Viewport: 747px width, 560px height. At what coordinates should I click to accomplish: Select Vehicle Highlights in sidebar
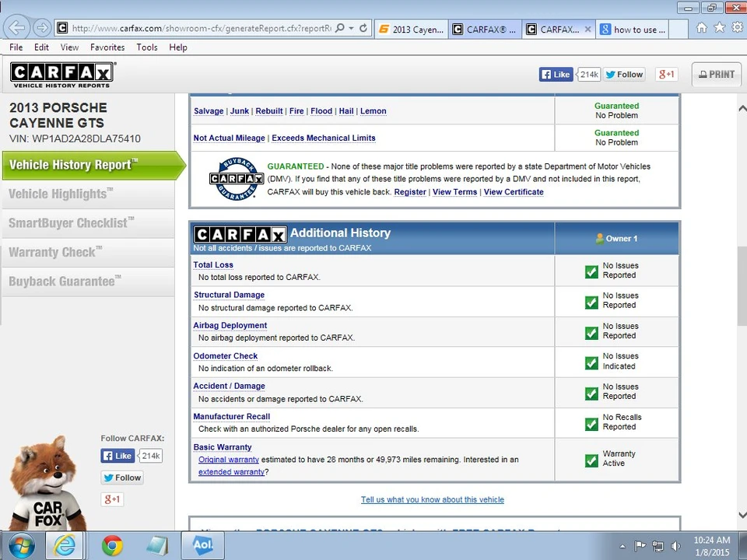click(88, 194)
